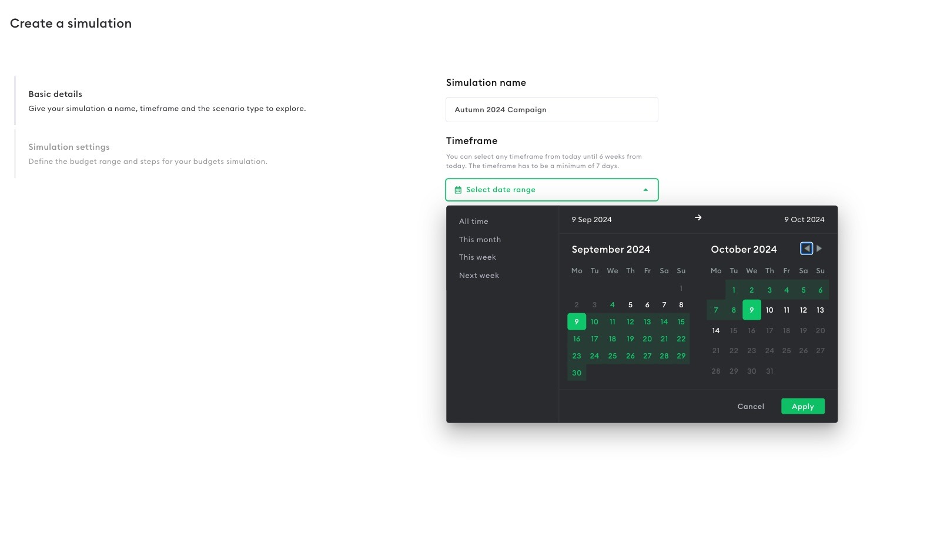Click the arrow icon between the two dates
The image size is (947, 560).
click(x=698, y=217)
